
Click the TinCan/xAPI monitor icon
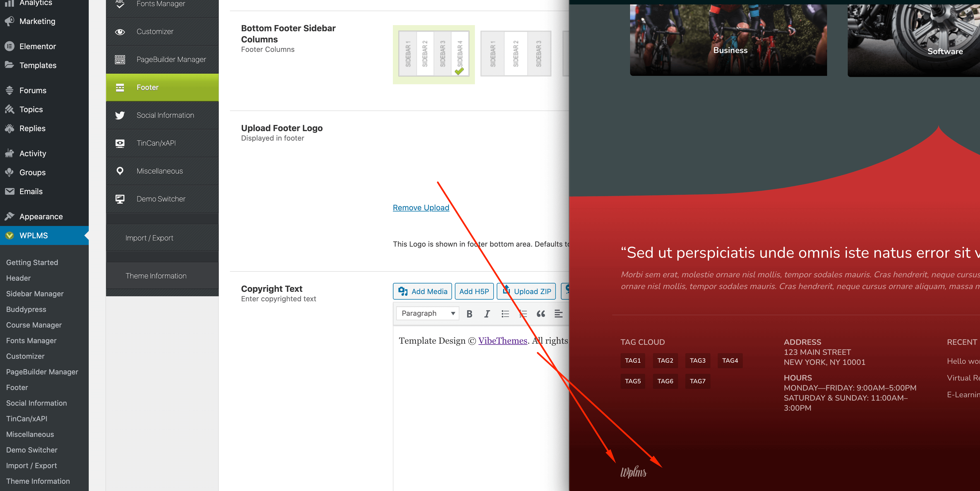click(120, 143)
